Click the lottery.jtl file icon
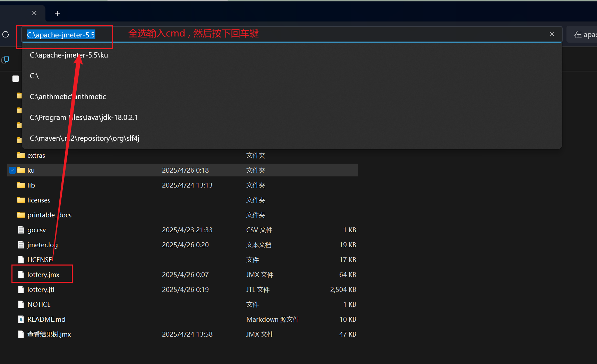The height and width of the screenshot is (364, 597). coord(21,289)
